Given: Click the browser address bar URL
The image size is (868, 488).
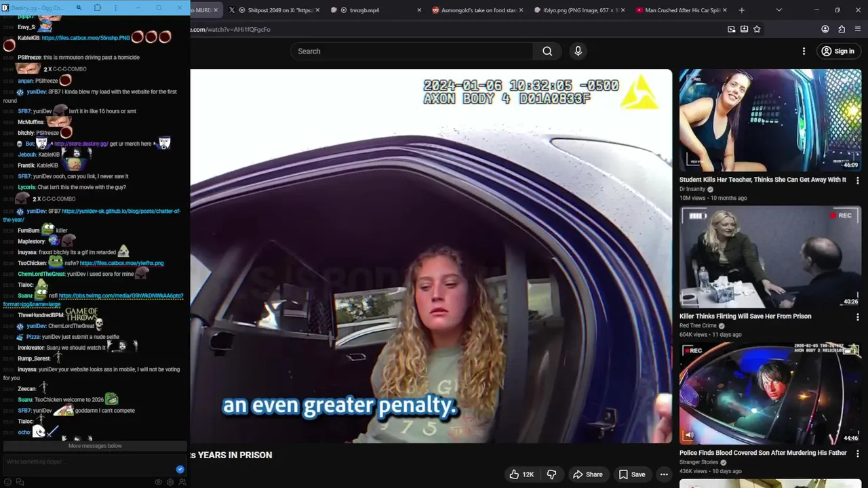Looking at the screenshot, I should pyautogui.click(x=231, y=30).
